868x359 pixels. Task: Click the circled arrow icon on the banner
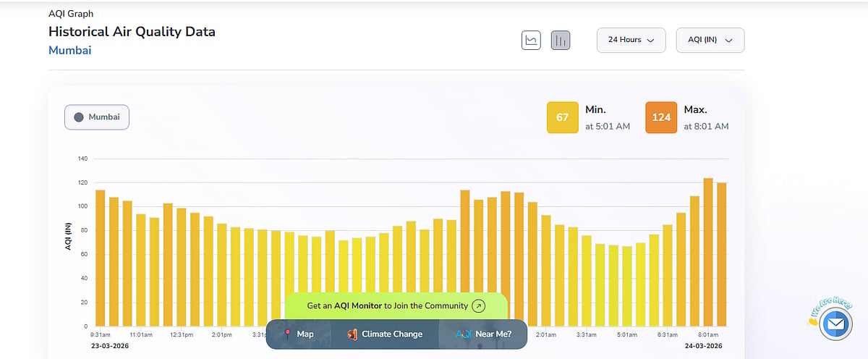[x=478, y=306]
